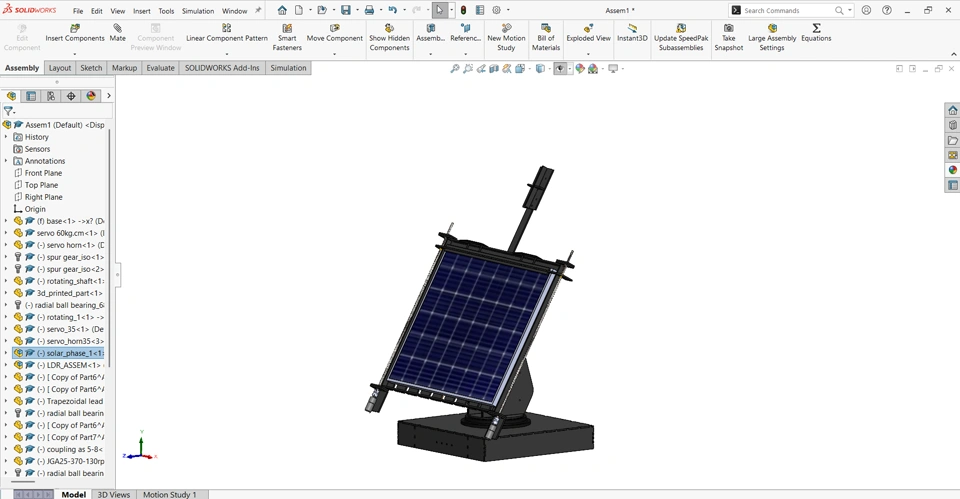960x499 pixels.
Task: Expand the solar_phase_1 component node
Action: (6, 353)
